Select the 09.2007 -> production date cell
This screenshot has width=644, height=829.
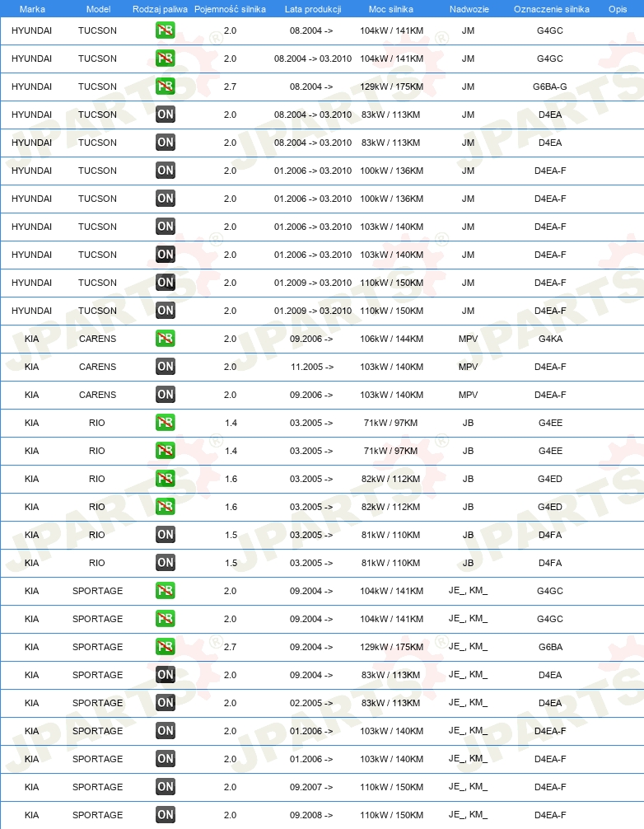tap(311, 787)
